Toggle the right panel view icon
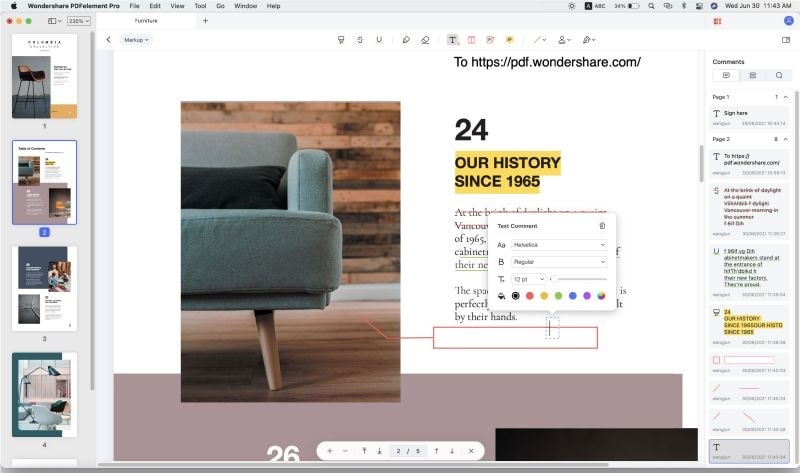Image resolution: width=800 pixels, height=473 pixels. tap(786, 40)
